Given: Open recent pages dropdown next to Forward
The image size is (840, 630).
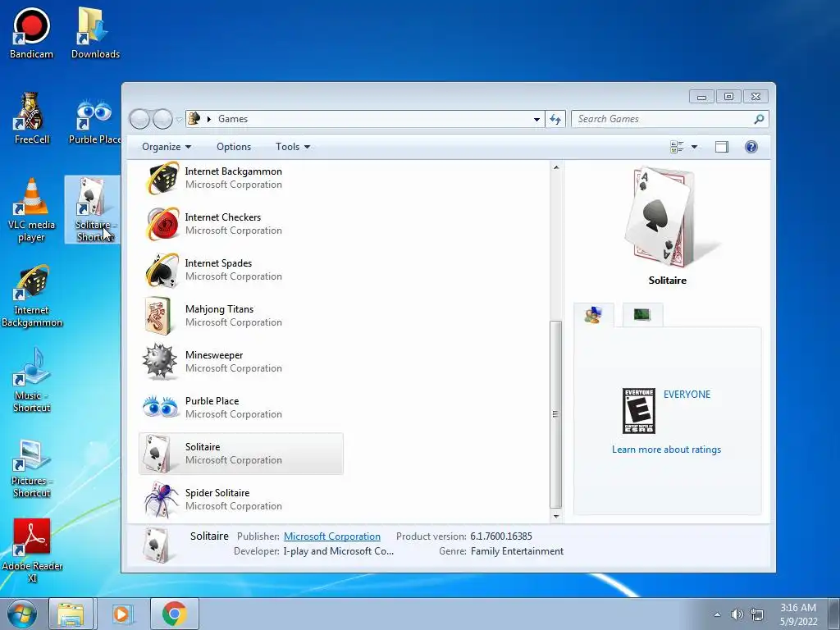Looking at the screenshot, I should pyautogui.click(x=179, y=120).
